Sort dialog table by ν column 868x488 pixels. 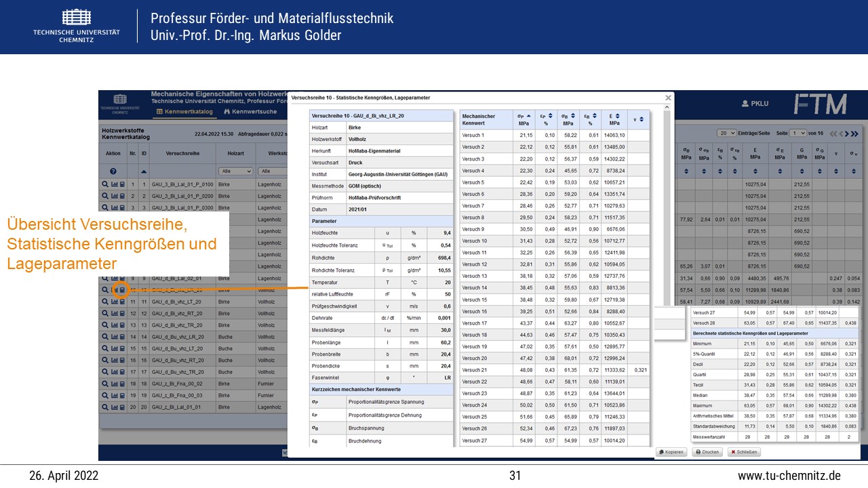642,119
